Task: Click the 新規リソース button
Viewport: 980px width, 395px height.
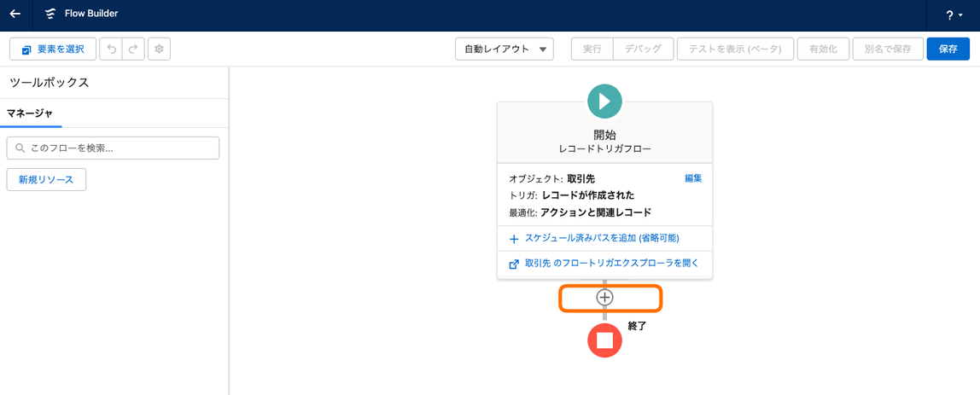Action: point(46,179)
